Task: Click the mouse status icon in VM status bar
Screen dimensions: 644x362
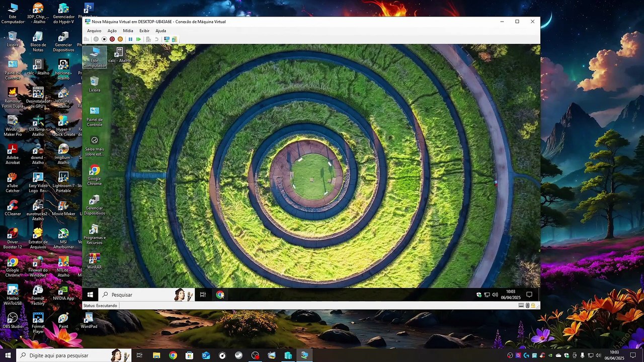Action: point(527,305)
